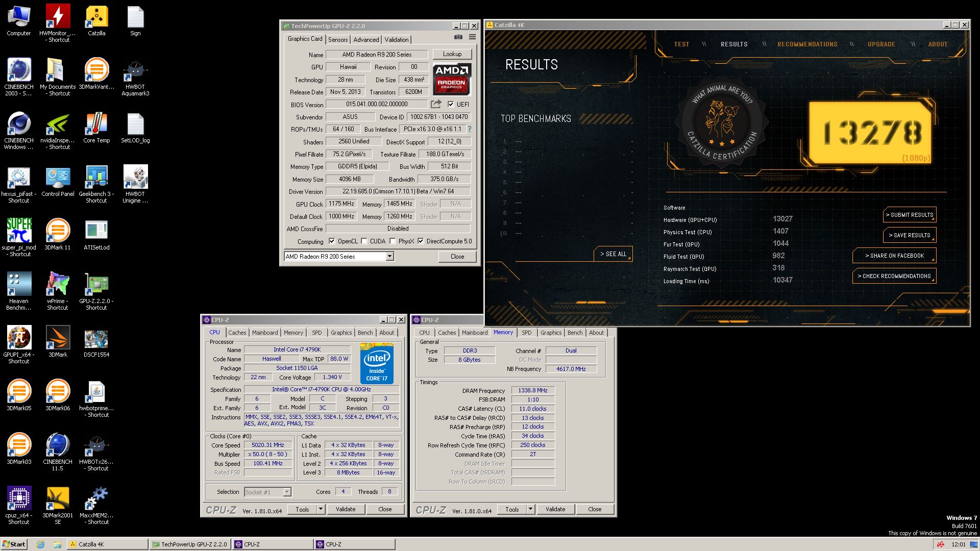Click the taskbar clock showing 12:01
The image size is (980, 551).
click(x=959, y=544)
